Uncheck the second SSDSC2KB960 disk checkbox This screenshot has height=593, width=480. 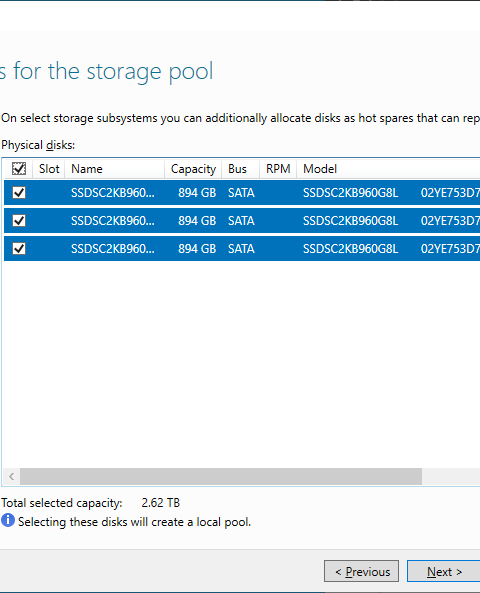19,220
